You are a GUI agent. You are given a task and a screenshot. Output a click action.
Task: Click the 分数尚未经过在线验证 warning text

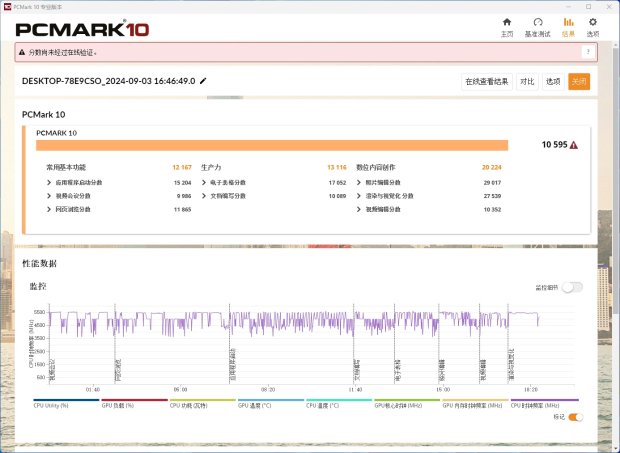click(x=62, y=53)
